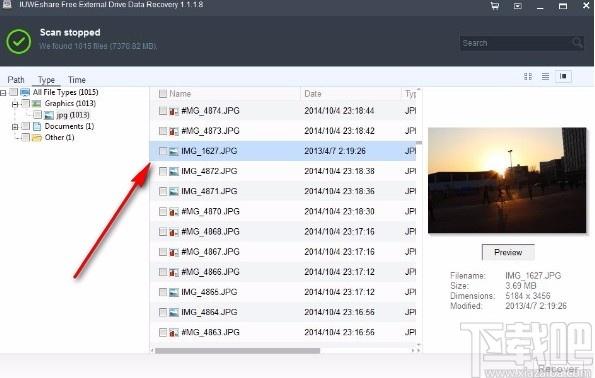This screenshot has height=378, width=595.
Task: Click the feedback message icon in title bar
Action: tap(518, 6)
